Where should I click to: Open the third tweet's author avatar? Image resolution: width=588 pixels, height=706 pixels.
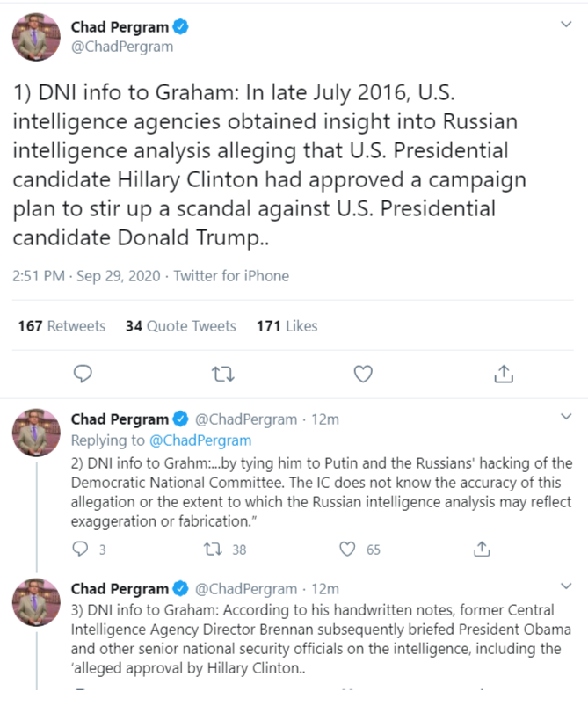click(x=36, y=603)
